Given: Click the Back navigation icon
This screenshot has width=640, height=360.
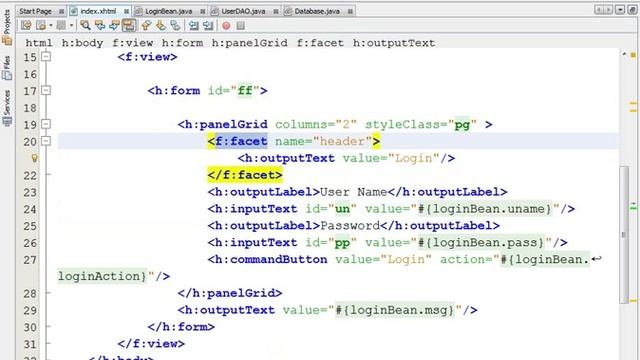Looking at the screenshot, I should (41, 26).
